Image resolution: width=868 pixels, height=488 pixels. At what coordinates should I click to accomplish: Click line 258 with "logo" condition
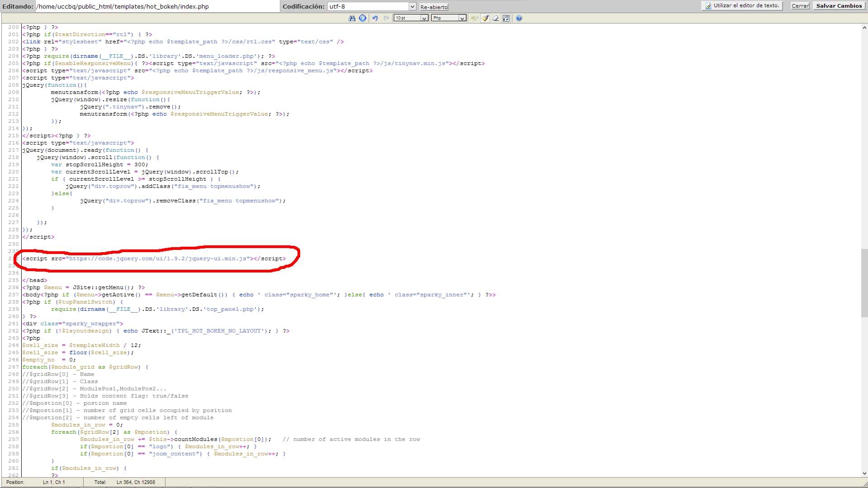[169, 446]
